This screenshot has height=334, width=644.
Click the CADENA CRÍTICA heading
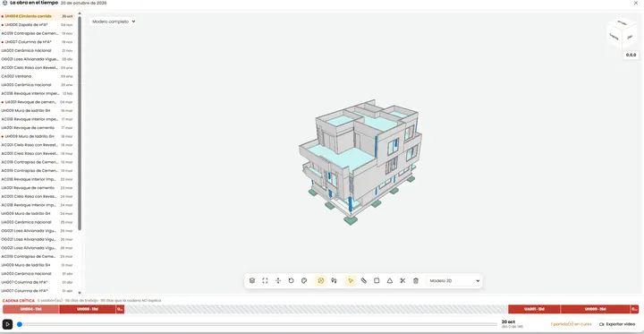(19, 301)
